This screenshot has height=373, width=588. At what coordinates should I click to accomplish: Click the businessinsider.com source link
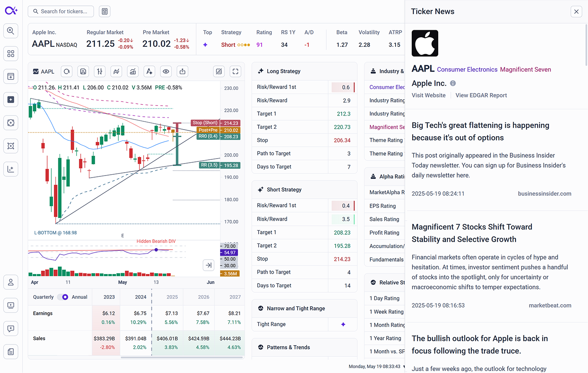545,194
